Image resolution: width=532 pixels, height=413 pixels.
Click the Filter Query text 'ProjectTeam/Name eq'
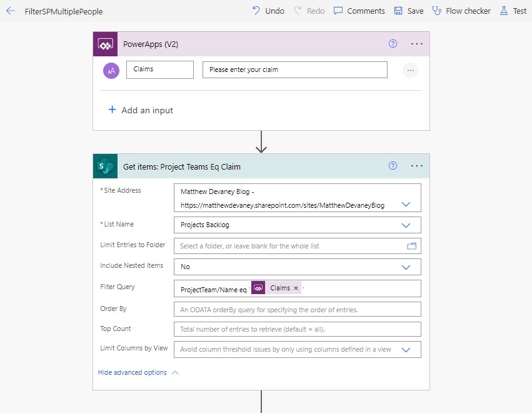pyautogui.click(x=213, y=290)
